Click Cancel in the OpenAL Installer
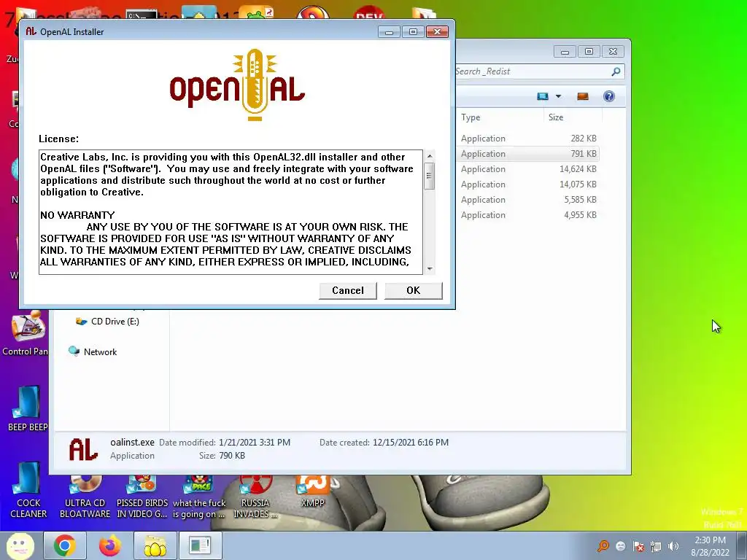Screen dimensions: 747x560 (348, 290)
